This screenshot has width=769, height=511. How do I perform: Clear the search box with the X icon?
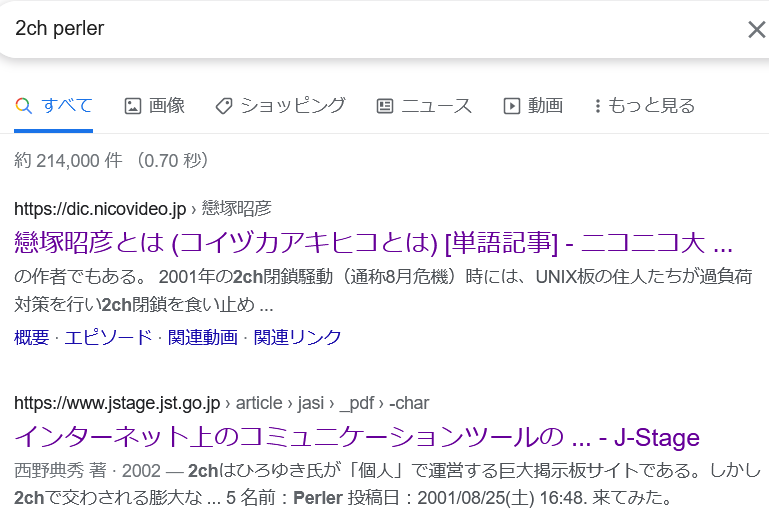757,29
